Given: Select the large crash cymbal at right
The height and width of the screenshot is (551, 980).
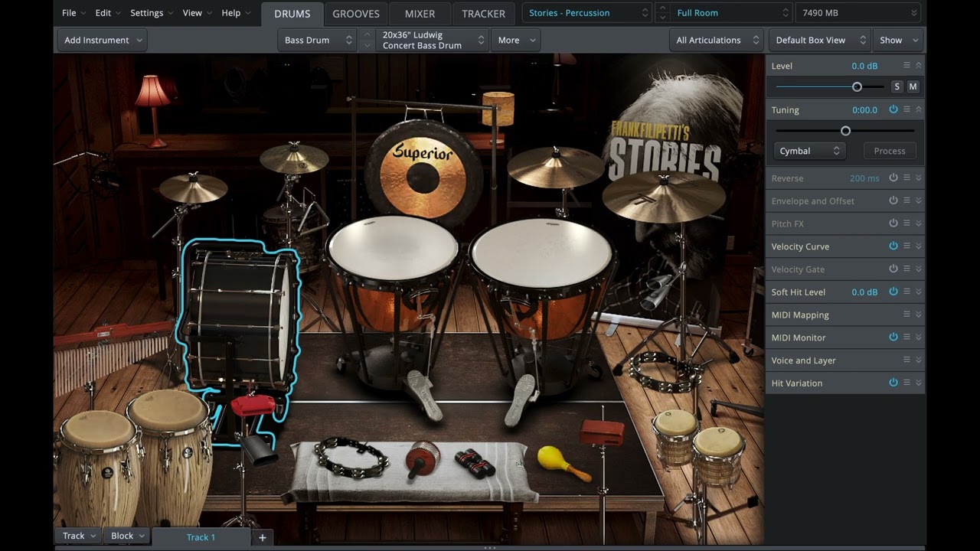Looking at the screenshot, I should 663,197.
